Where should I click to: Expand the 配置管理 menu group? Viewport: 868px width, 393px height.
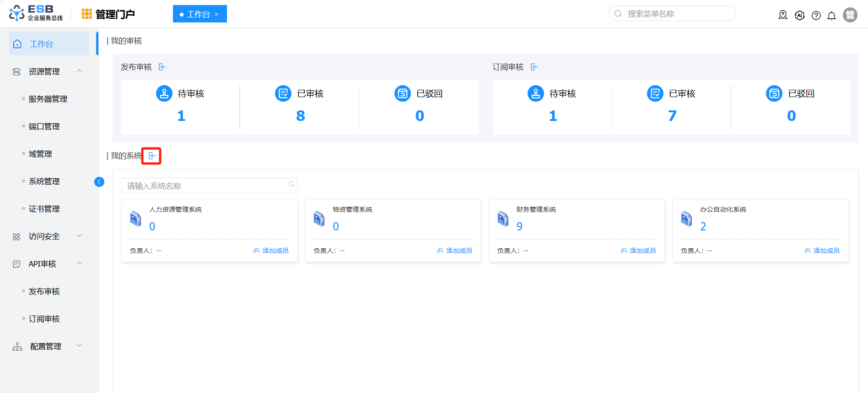(79, 346)
